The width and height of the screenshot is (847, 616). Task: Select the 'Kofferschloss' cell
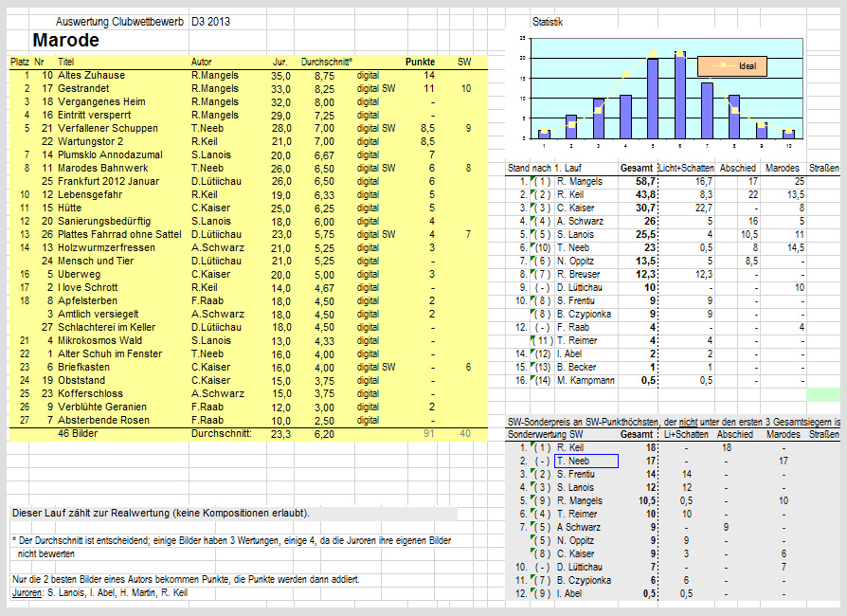[x=90, y=393]
